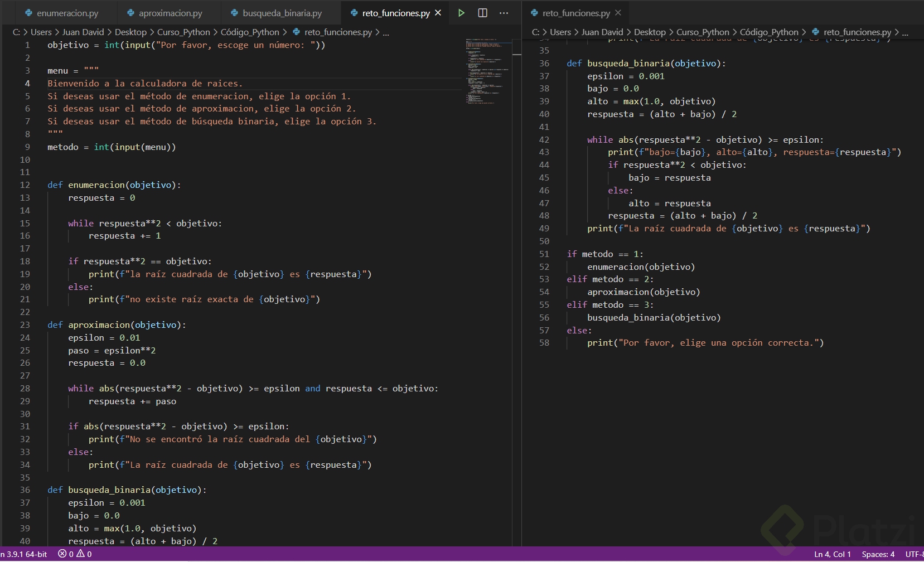The image size is (924, 562).
Task: Go to line via Ln 4, Col 1
Action: [832, 554]
